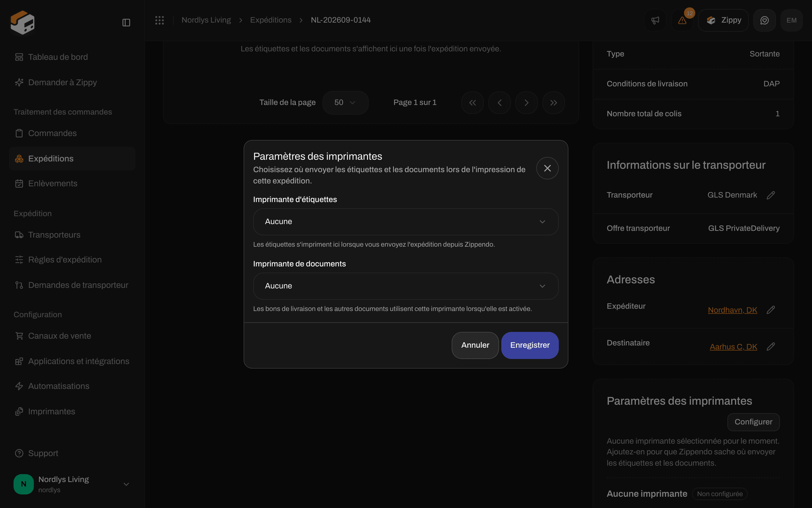Edit the Expéditeur address pencil icon
The width and height of the screenshot is (812, 508).
tap(771, 310)
